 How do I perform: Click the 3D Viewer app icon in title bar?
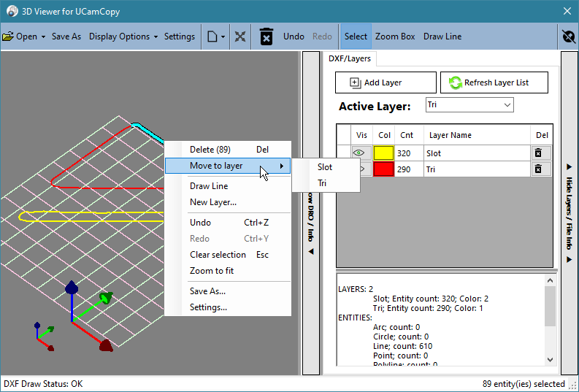coord(12,11)
